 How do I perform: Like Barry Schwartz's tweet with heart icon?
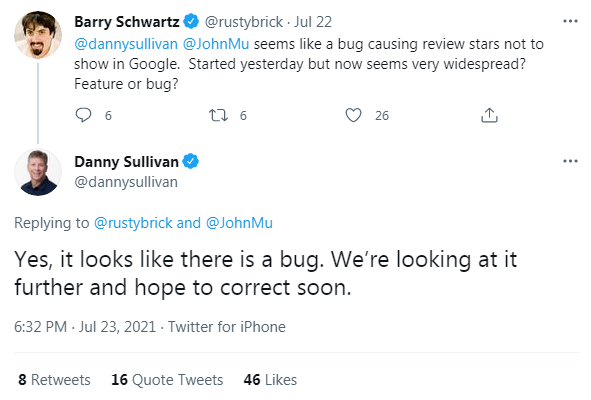coord(353,115)
